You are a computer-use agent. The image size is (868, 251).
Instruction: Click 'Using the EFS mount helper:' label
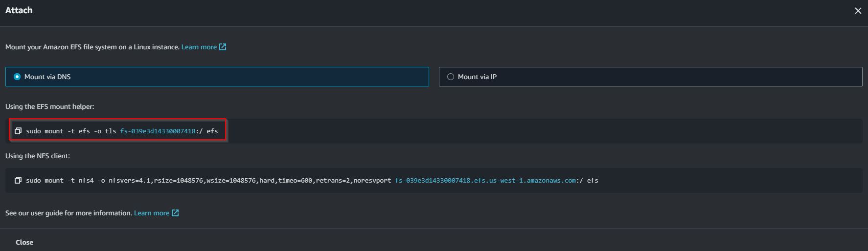point(50,106)
